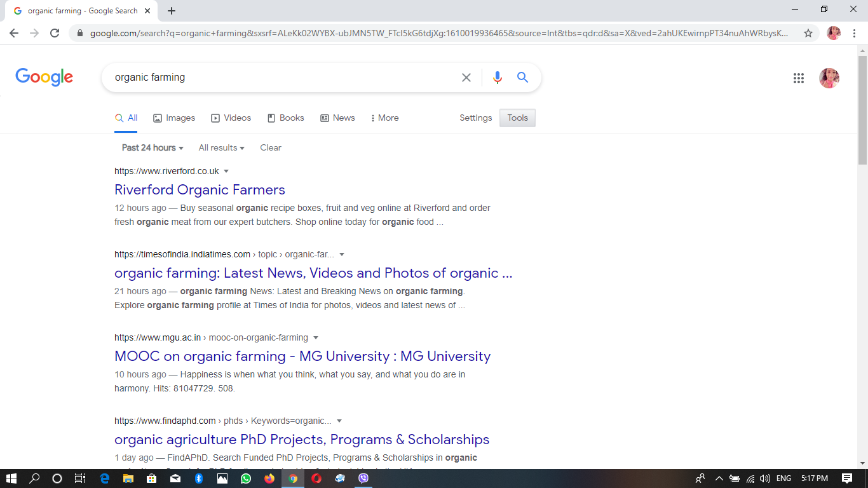Reload the current page
This screenshot has width=868, height=488.
[x=55, y=33]
